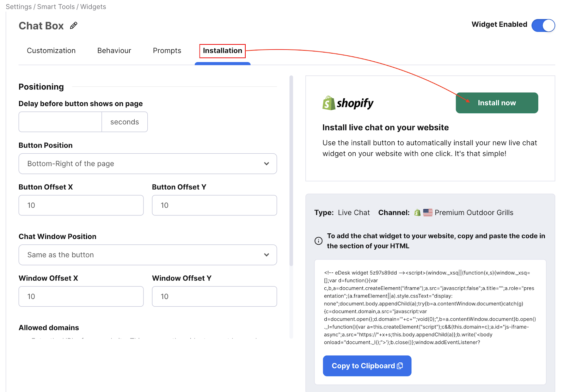
Task: Click the clipboard icon on Copy button
Action: tap(400, 366)
